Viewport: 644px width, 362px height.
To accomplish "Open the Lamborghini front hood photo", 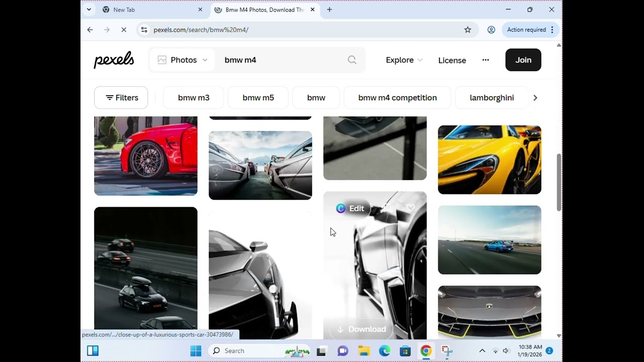I will [490, 312].
